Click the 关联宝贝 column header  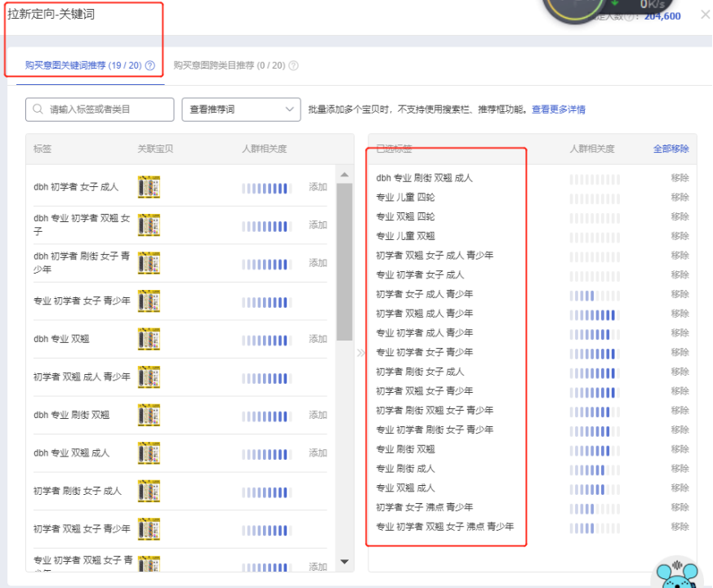155,149
